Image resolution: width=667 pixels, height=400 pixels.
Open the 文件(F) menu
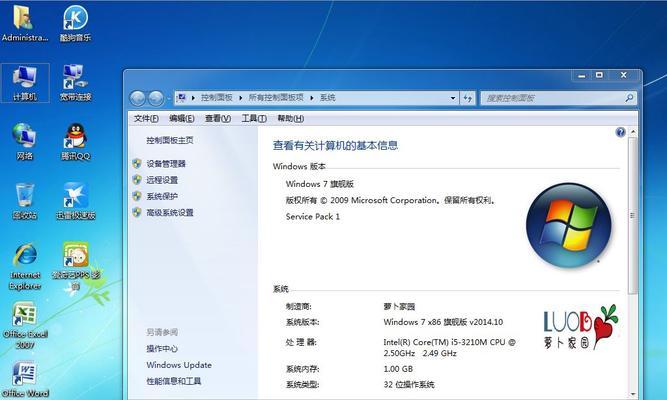pyautogui.click(x=146, y=118)
